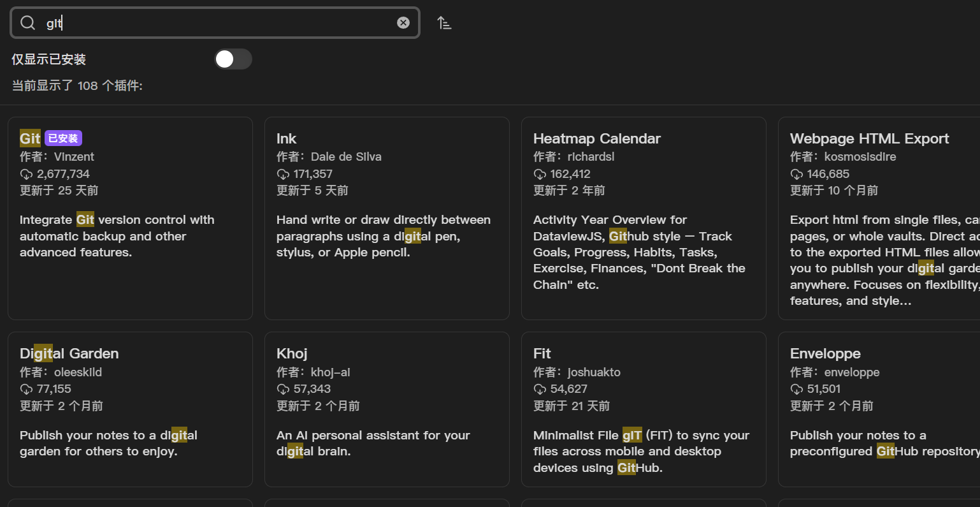This screenshot has height=507, width=980.
Task: Click the magnifier icon in the search box
Action: click(x=28, y=23)
